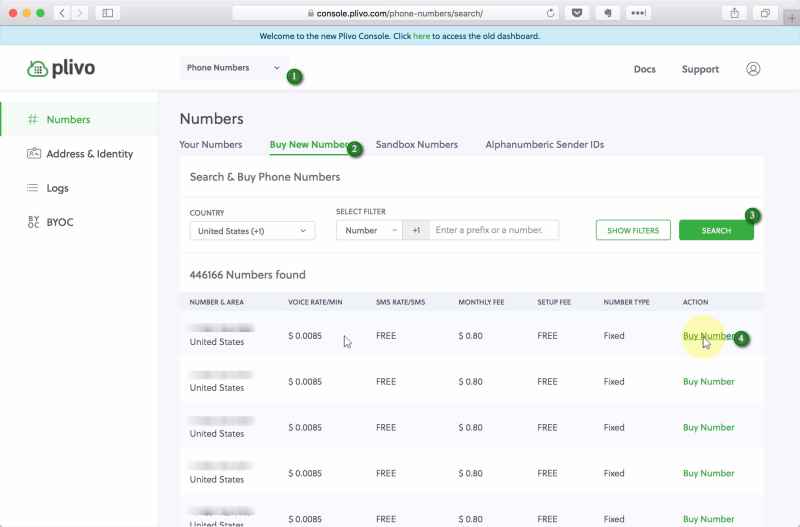Go forward with the browser forward arrow
The height and width of the screenshot is (527, 800).
click(79, 13)
